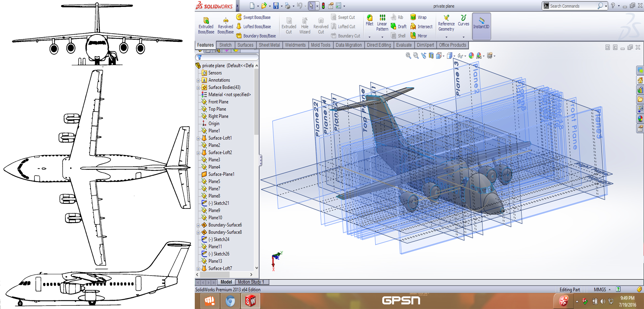
Task: Apply the Draft feature
Action: (399, 27)
